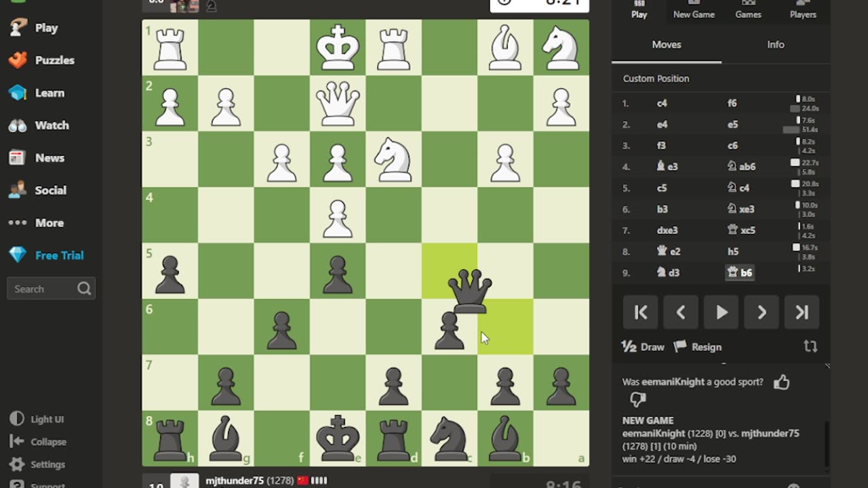Go to the Watch section

(x=39, y=125)
